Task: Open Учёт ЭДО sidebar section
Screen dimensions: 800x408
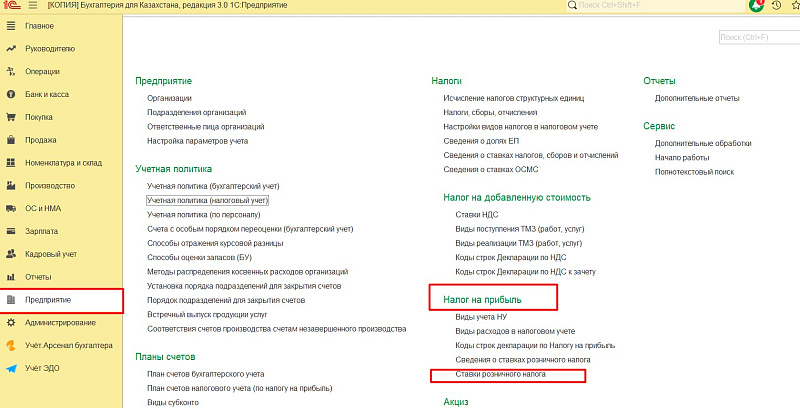Action: (44, 368)
